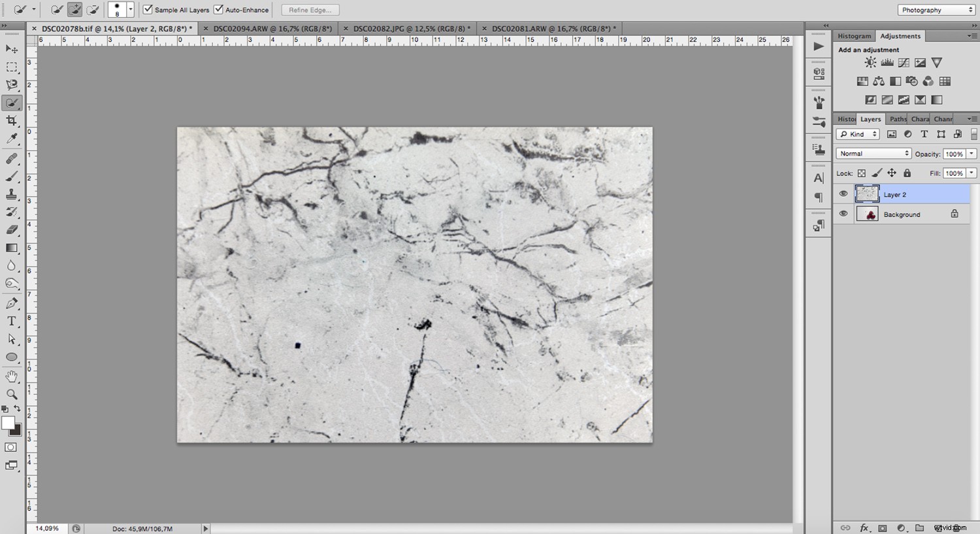Pick the Horizontal Type tool
The image size is (980, 534).
tap(11, 321)
